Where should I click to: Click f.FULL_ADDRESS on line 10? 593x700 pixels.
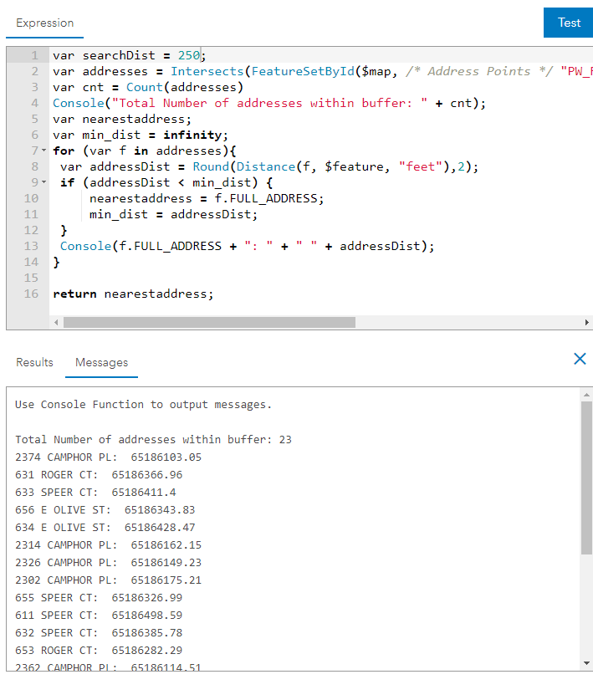pyautogui.click(x=266, y=198)
